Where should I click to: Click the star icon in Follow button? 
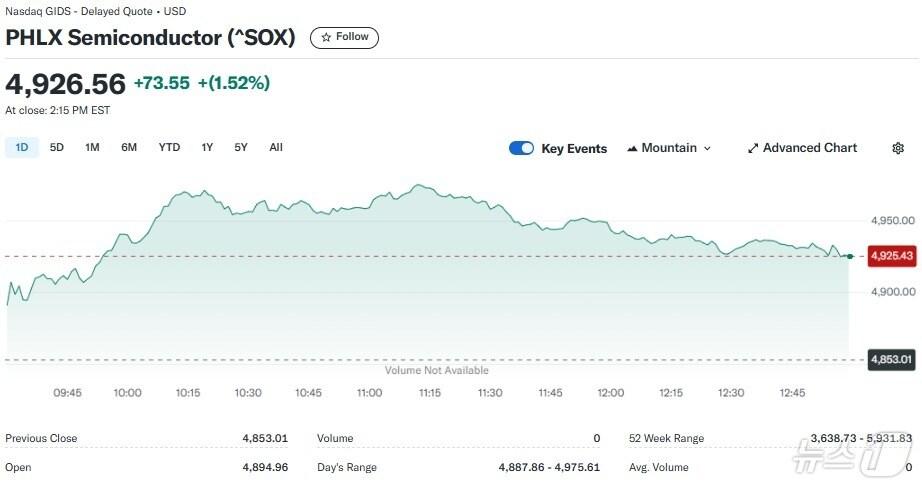pos(326,37)
